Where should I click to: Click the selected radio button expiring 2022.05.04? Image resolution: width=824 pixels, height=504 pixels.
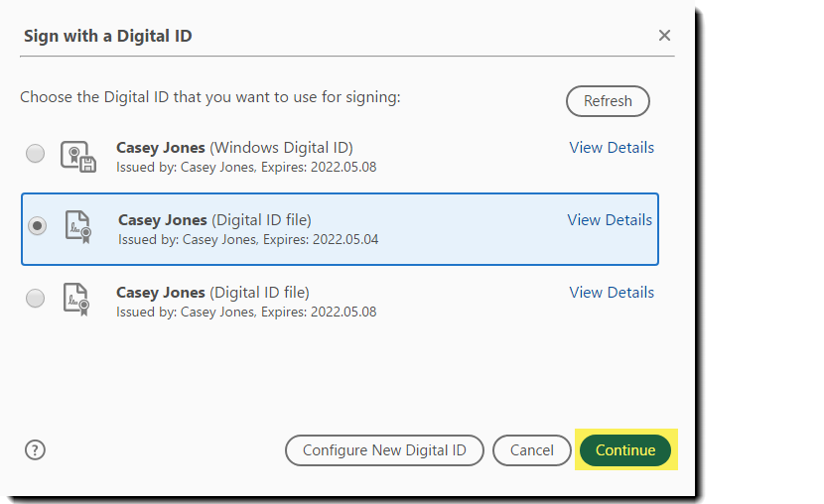[x=38, y=226]
